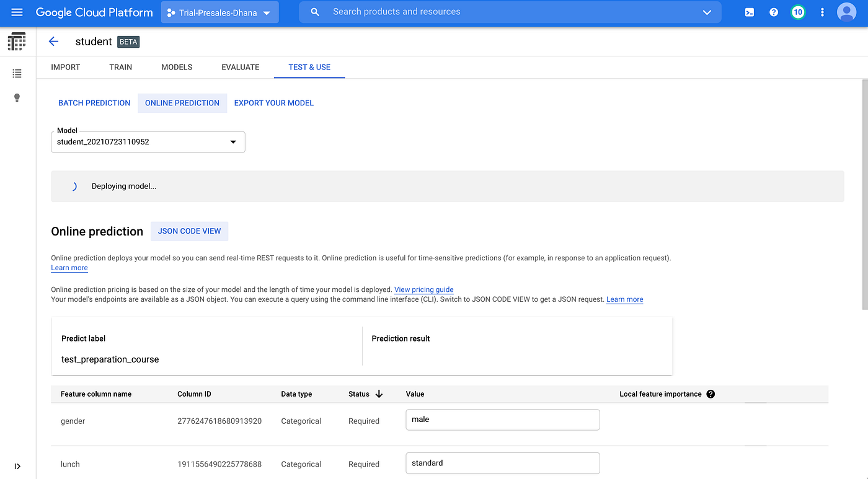Click the lightbulb suggestions icon
This screenshot has height=479, width=868.
pos(17,97)
